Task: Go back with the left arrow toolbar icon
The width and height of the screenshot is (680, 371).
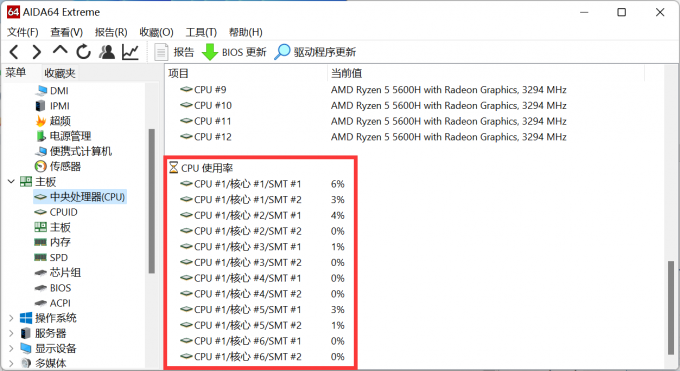Action: pos(14,52)
